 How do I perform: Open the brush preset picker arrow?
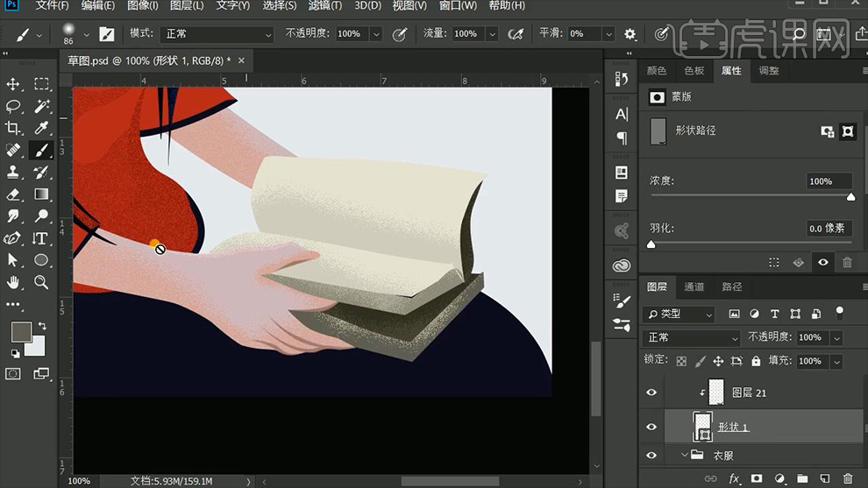point(86,34)
